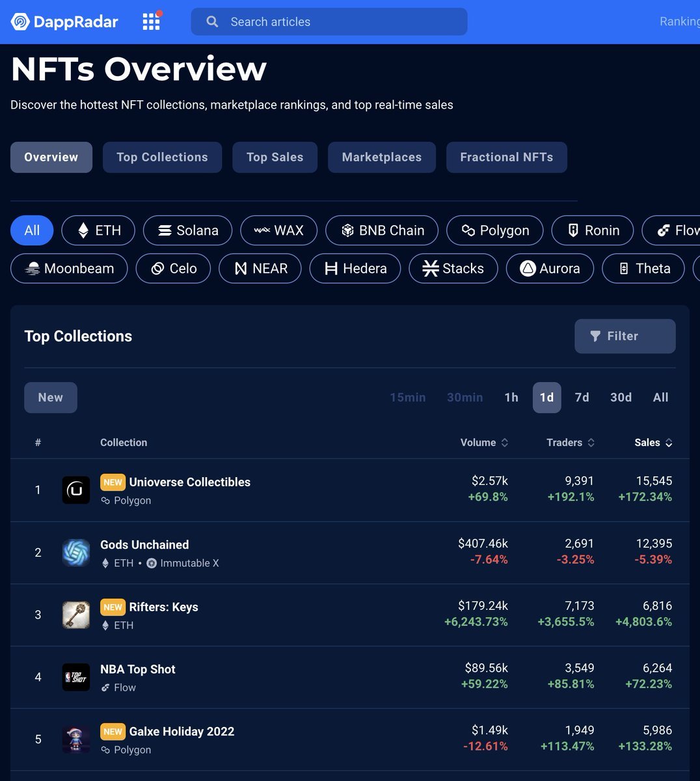Viewport: 700px width, 781px height.
Task: Select the 30d time range
Action: (x=621, y=398)
